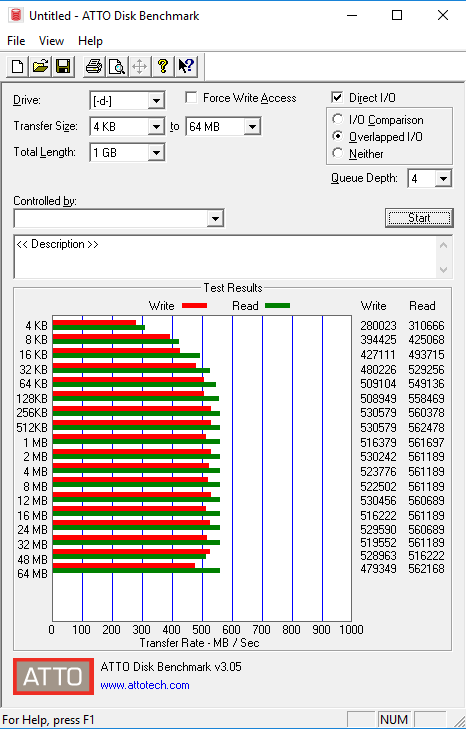Open the Queue Depth dropdown
The width and height of the screenshot is (466, 729).
[x=443, y=179]
